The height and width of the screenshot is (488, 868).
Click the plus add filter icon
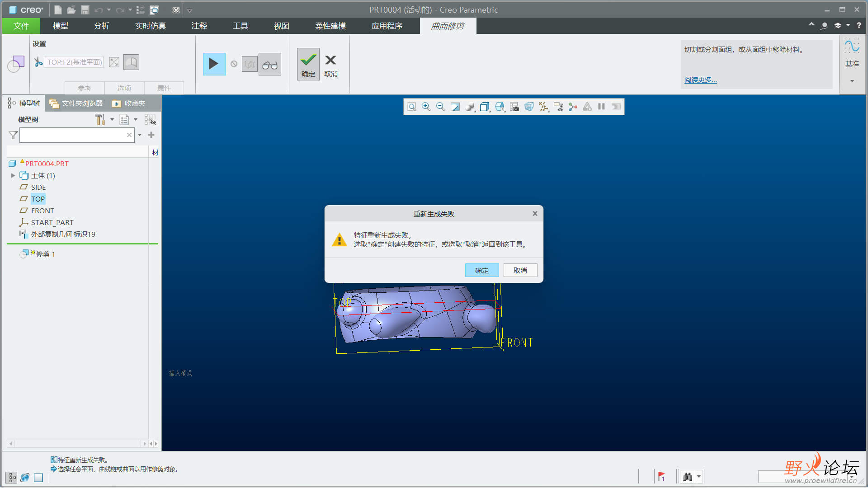pos(151,135)
